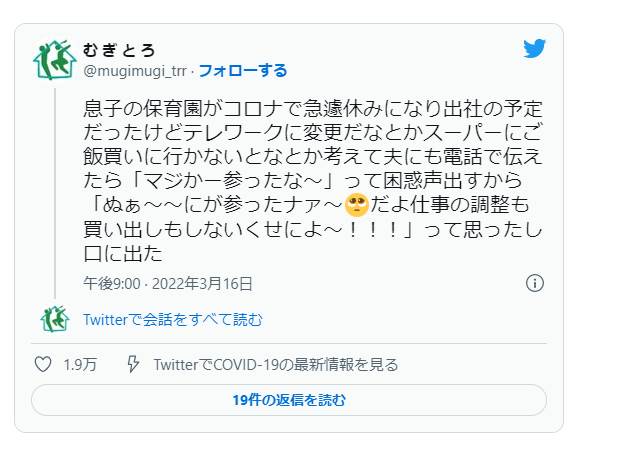Click the tweet's last line, 口に出た
Viewport: 623px width, 452px height.
(123, 253)
